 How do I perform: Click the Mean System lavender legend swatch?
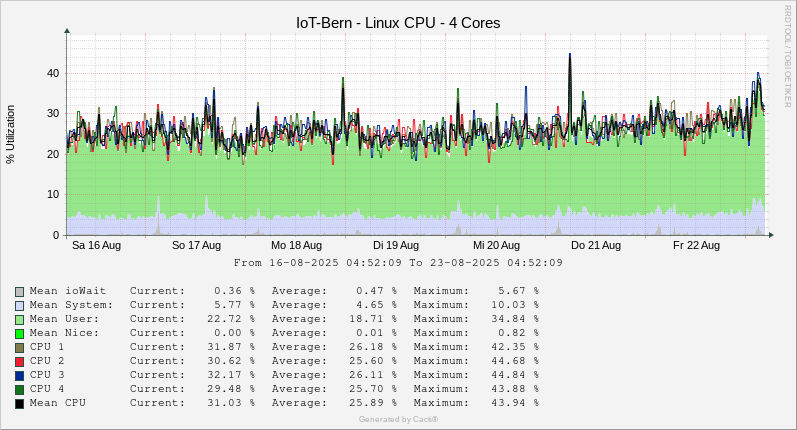click(19, 306)
